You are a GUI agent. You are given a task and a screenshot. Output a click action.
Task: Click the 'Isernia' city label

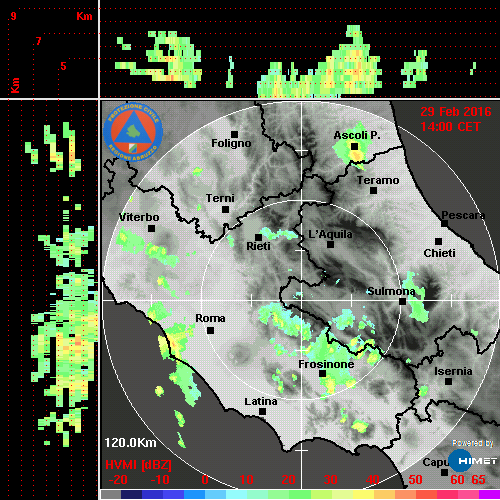(x=453, y=371)
